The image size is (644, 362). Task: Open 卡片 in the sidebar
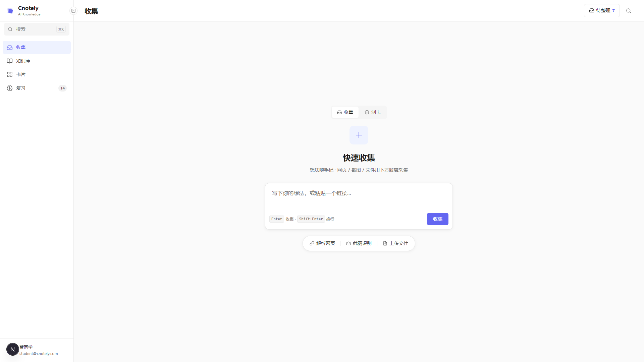pyautogui.click(x=37, y=74)
